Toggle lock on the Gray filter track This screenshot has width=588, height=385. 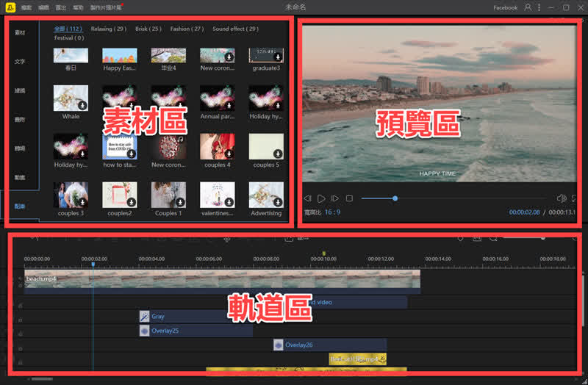pyautogui.click(x=21, y=320)
